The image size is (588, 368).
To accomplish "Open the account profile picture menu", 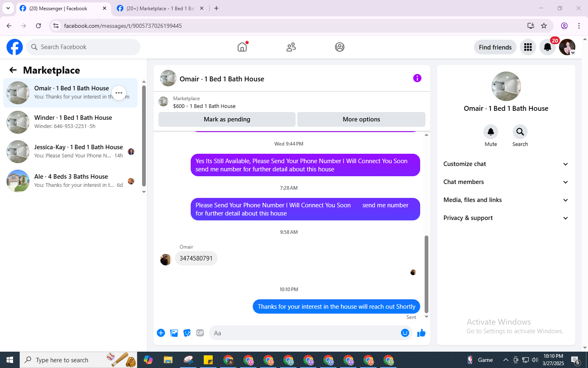I will tap(567, 47).
